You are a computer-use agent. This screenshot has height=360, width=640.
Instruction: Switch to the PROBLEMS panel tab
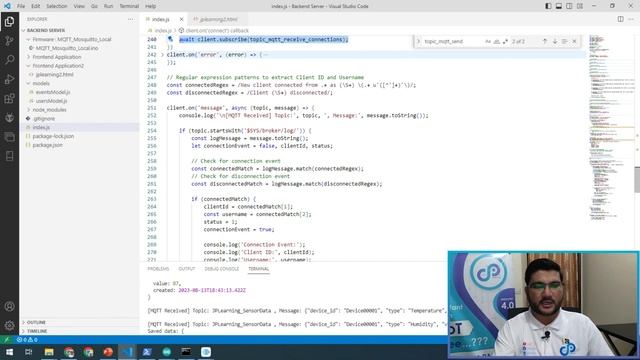[x=158, y=269]
